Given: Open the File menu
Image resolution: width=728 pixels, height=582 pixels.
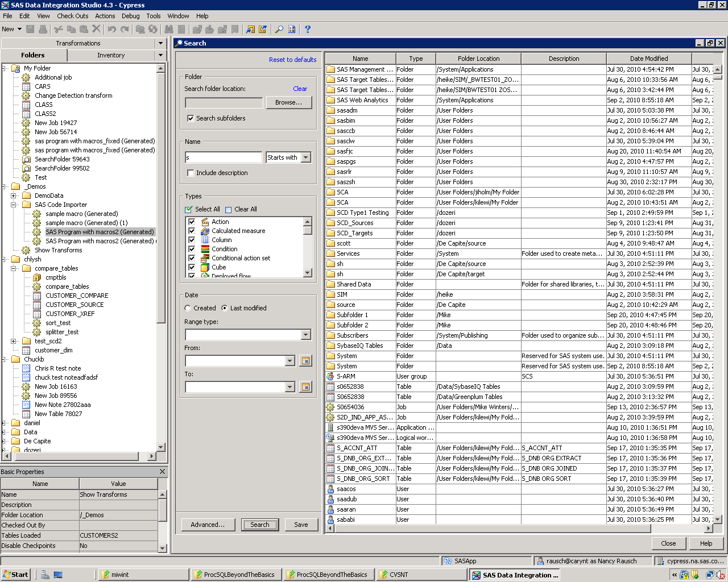Looking at the screenshot, I should coord(7,16).
